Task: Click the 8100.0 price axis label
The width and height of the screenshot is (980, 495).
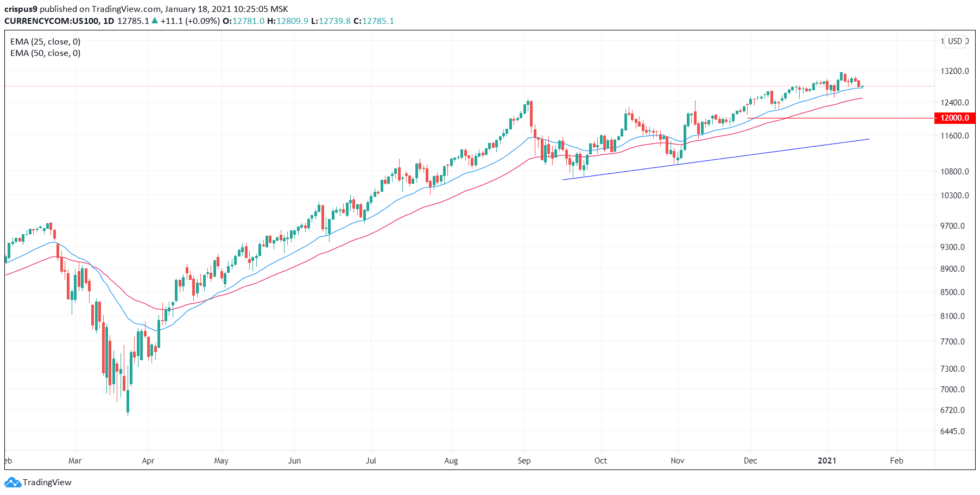Action: click(953, 316)
